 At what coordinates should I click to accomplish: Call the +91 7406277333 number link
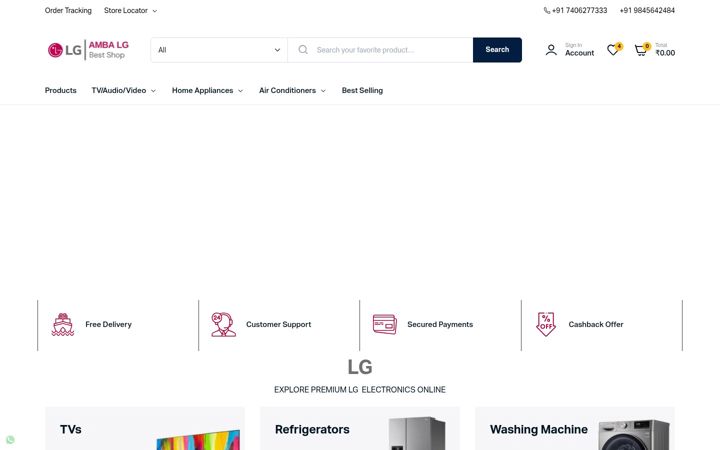(579, 11)
